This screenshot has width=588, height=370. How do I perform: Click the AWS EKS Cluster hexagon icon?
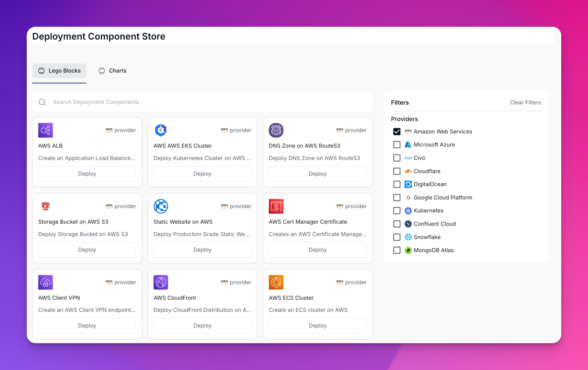(161, 130)
